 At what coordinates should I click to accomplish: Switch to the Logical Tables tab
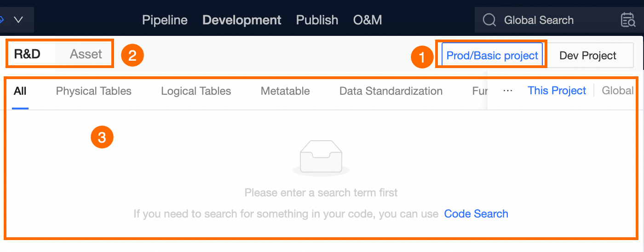point(196,91)
